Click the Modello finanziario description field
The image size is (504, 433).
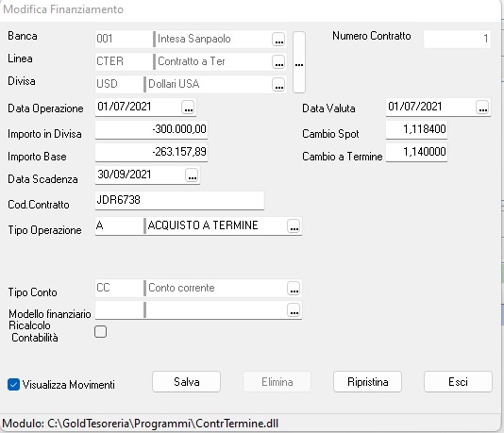(x=217, y=310)
